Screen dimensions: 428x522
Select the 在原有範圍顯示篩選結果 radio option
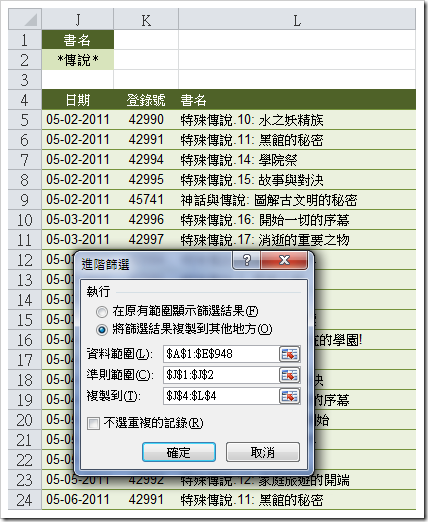tap(102, 312)
